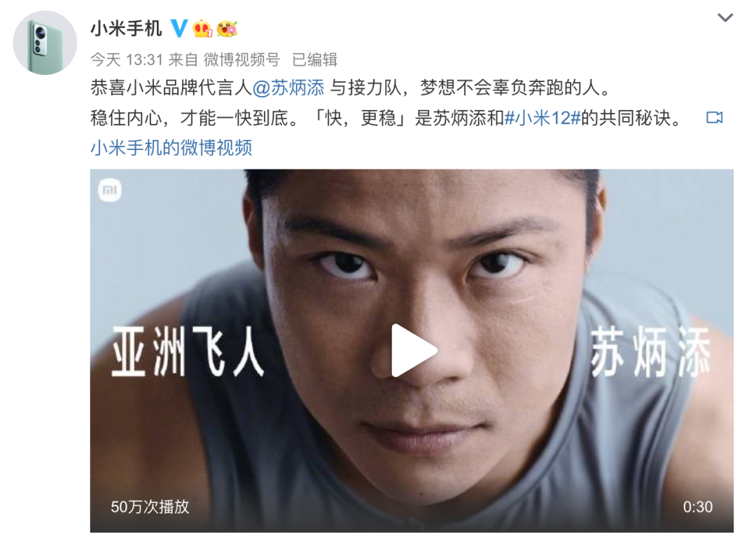756x542 pixels.
Task: Open 小米手机的微博视频 link
Action: click(171, 148)
